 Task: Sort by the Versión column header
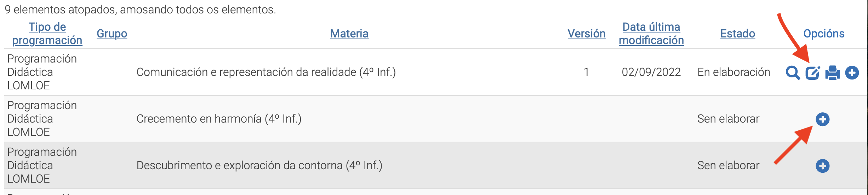point(587,34)
